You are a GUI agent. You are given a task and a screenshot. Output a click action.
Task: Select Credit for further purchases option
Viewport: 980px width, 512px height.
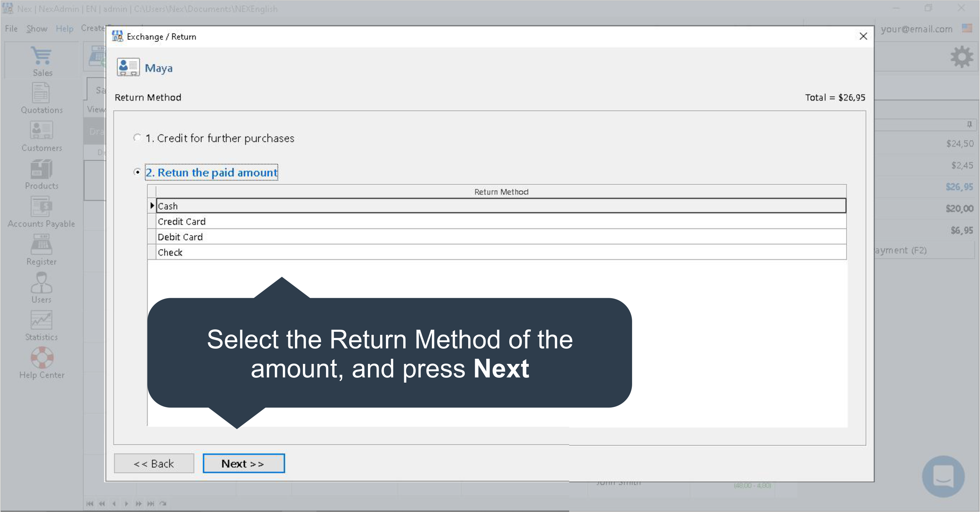137,138
